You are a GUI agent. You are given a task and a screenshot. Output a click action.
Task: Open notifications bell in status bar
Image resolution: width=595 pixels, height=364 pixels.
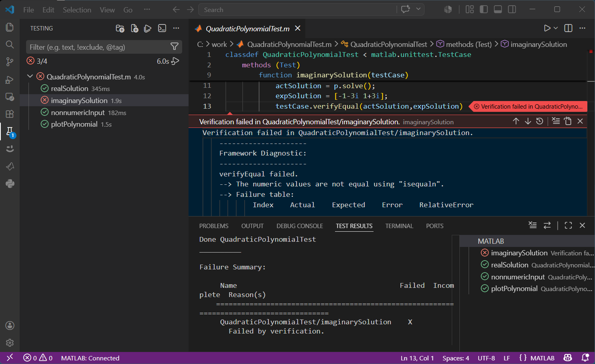click(585, 358)
